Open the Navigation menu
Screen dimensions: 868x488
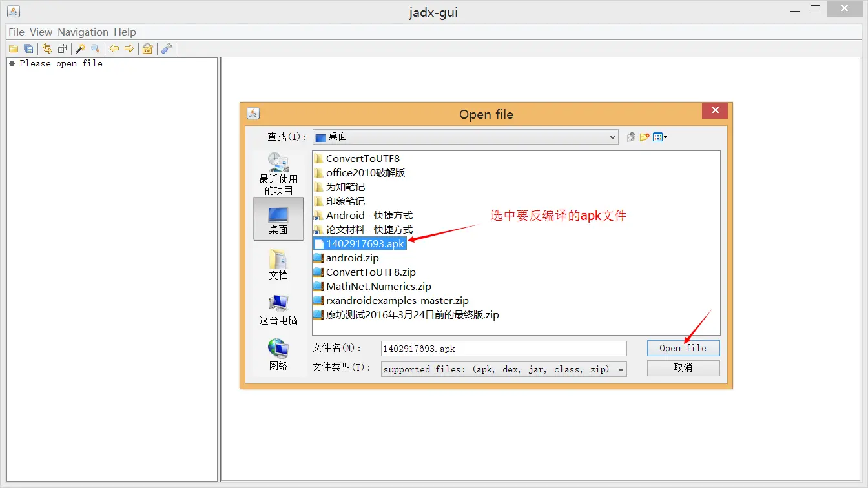coord(83,32)
